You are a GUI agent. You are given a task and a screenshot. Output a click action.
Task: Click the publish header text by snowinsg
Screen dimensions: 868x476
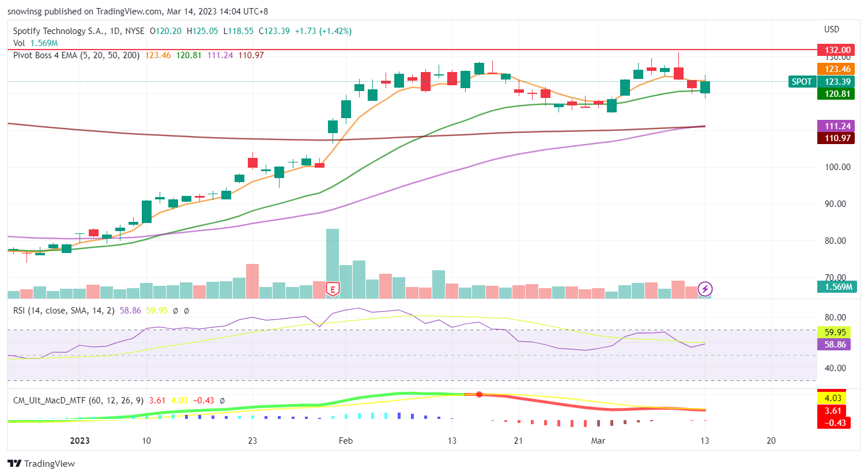[138, 12]
